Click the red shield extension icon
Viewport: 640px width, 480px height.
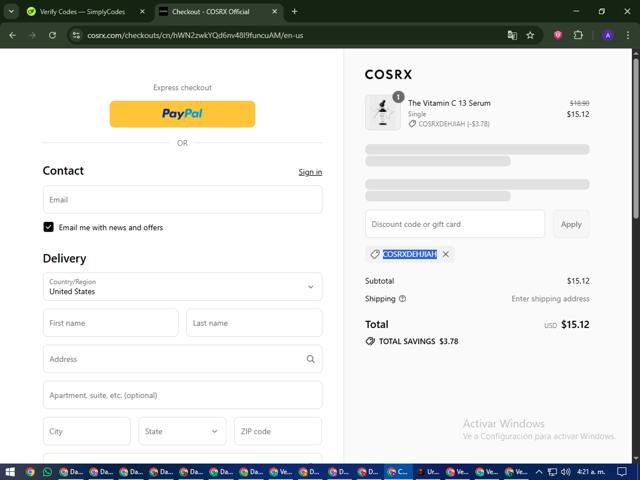coord(558,35)
